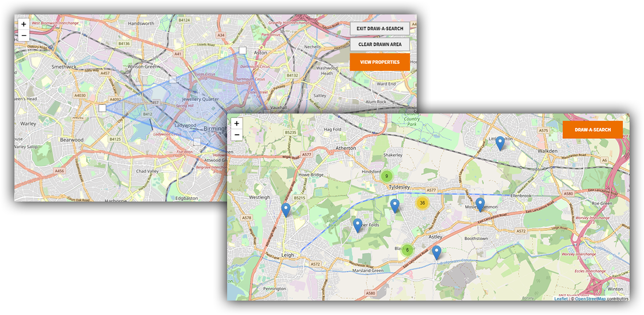Click Exit Draw-A-Search button
This screenshot has width=644, height=315.
380,29
